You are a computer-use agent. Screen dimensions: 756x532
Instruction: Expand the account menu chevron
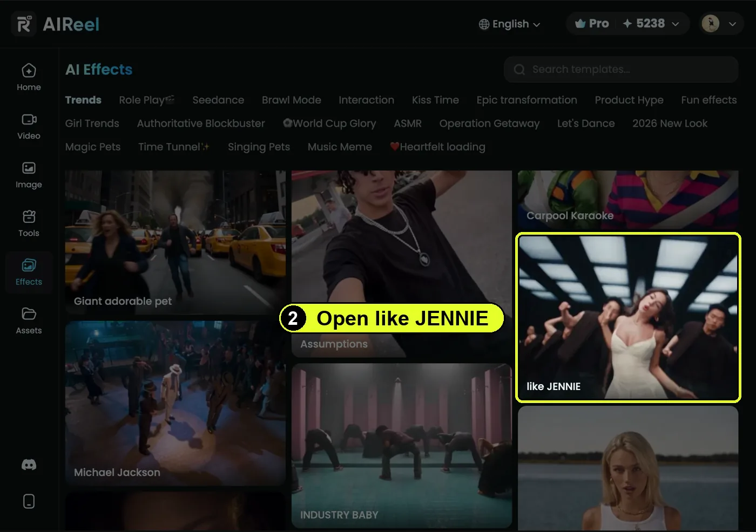click(733, 24)
